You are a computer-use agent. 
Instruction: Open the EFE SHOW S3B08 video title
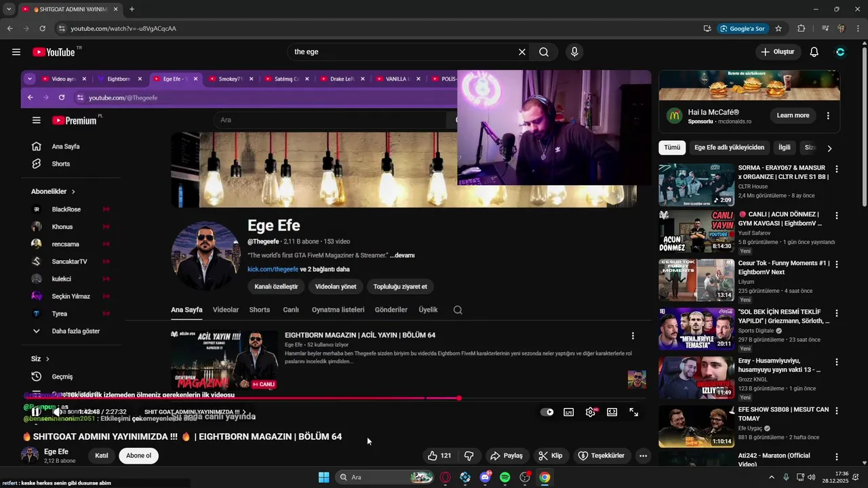pos(783,414)
